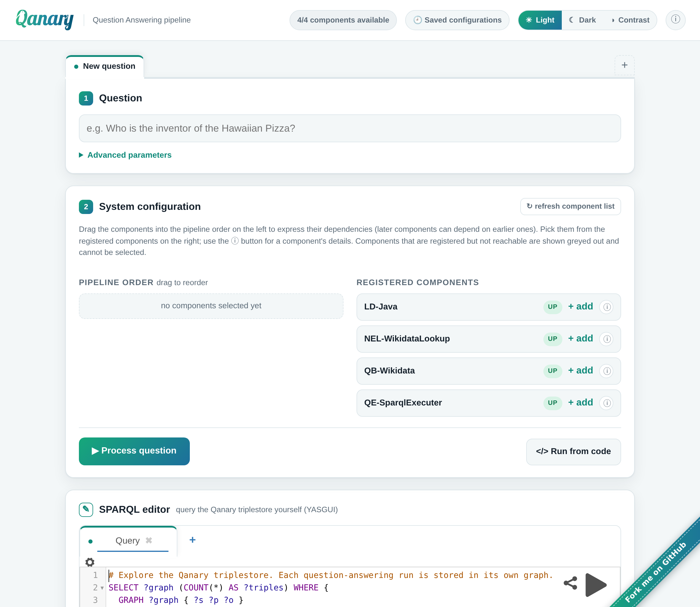Expand Advanced parameters

pyautogui.click(x=125, y=155)
